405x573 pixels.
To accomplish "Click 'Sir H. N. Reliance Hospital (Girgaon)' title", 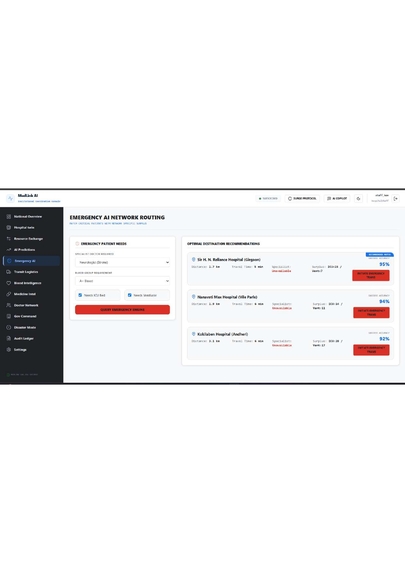I will pos(229,259).
